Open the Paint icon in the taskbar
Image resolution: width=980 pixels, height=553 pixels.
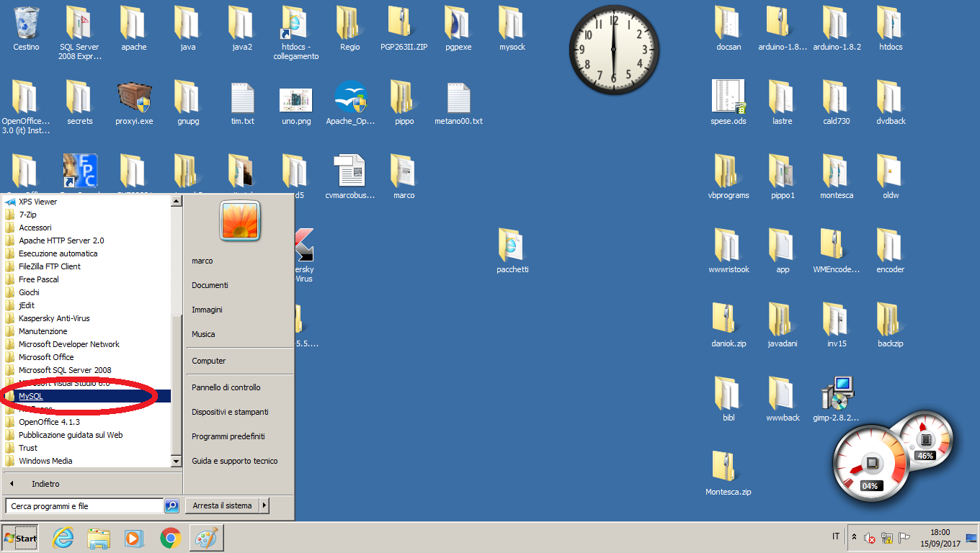coord(207,538)
